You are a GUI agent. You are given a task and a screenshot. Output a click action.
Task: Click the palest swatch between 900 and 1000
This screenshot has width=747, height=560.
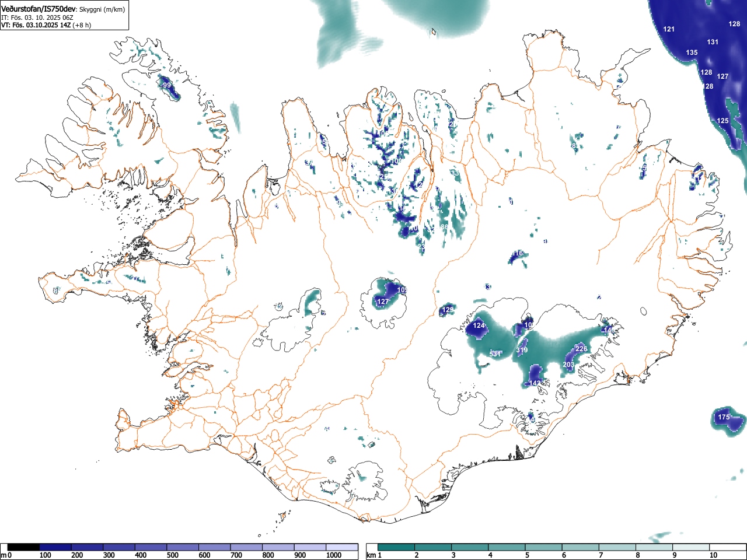(x=310, y=547)
